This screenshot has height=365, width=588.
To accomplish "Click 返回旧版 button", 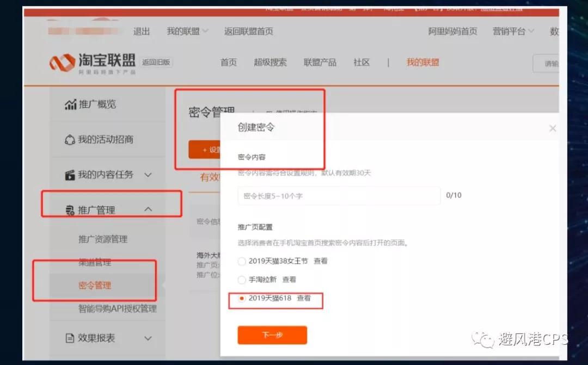I will (156, 62).
